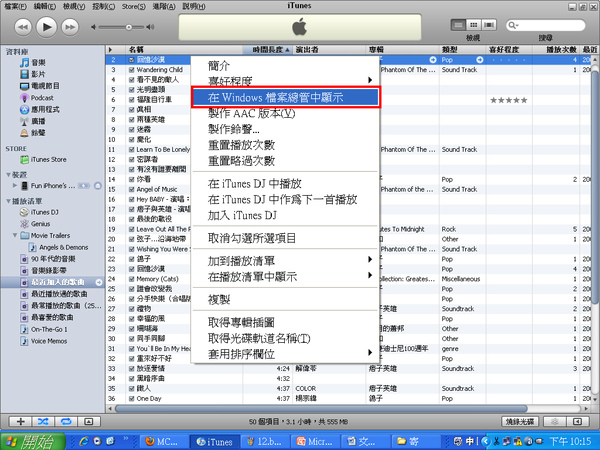This screenshot has height=450, width=600.
Task: Open the 檔案 menu
Action: click(x=15, y=7)
